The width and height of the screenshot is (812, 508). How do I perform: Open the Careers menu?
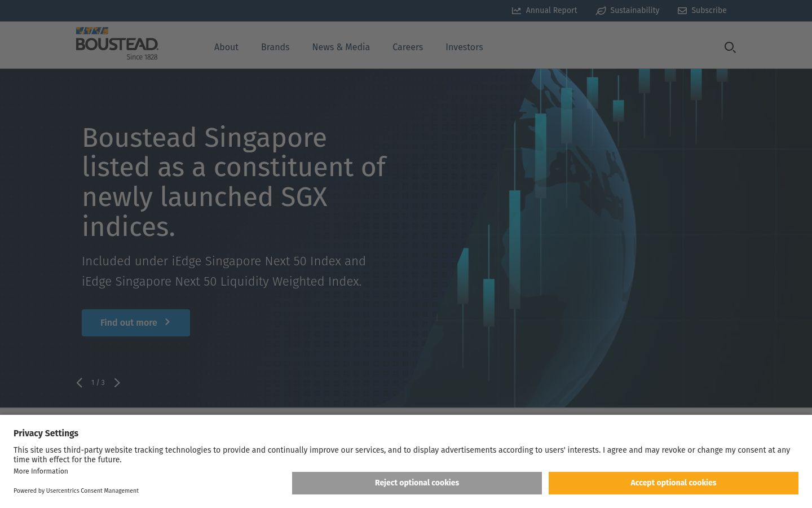[408, 47]
